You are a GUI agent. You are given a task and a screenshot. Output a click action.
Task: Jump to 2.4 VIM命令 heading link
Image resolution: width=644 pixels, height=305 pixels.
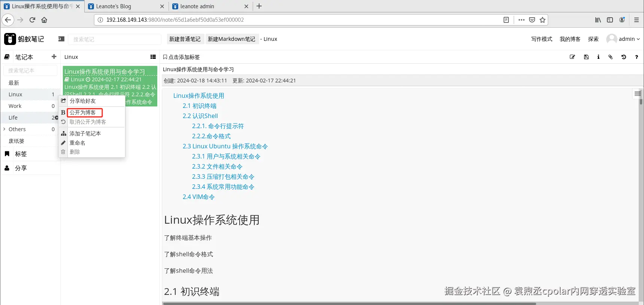[x=199, y=197]
